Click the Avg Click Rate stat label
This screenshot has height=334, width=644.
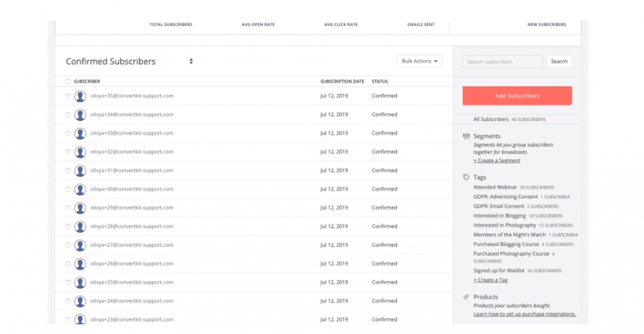point(341,24)
